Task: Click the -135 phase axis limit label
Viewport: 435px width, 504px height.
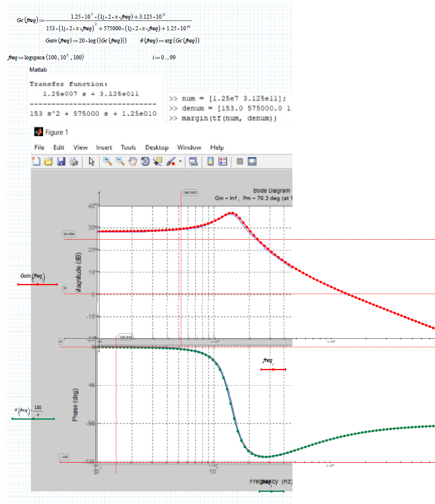Action: pyautogui.click(x=63, y=457)
